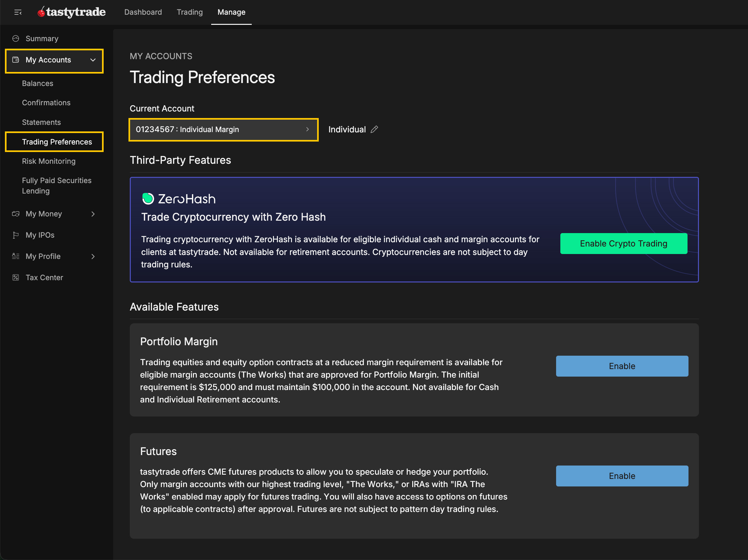Click the pencil icon beside Individual

(x=374, y=129)
